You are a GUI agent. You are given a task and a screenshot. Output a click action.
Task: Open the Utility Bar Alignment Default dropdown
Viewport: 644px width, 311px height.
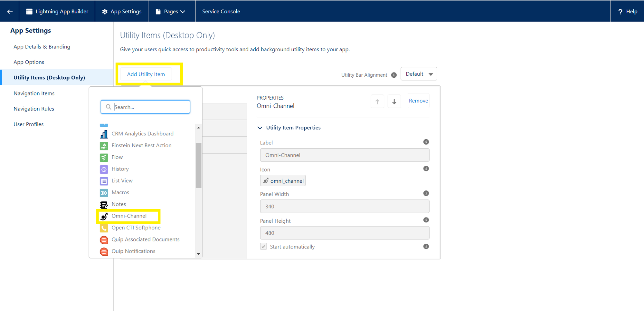tap(419, 74)
